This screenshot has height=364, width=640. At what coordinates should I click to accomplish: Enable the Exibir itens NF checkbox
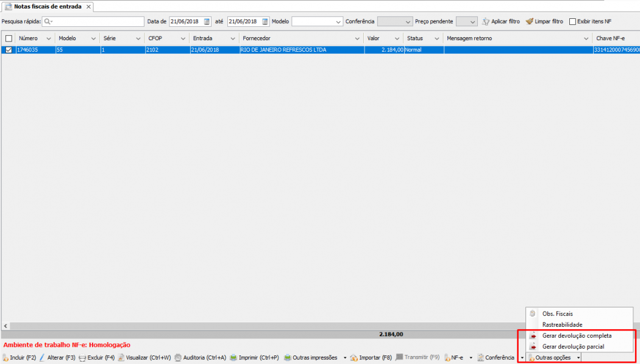coord(572,21)
